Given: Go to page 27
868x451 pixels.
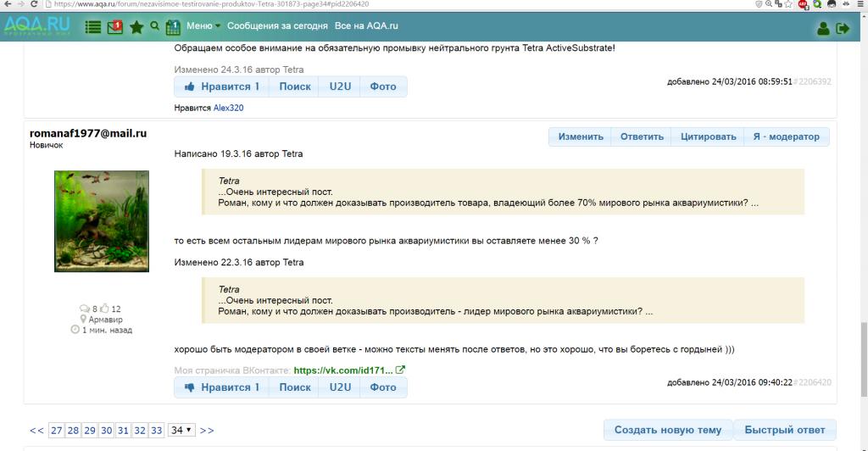Looking at the screenshot, I should 57,431.
